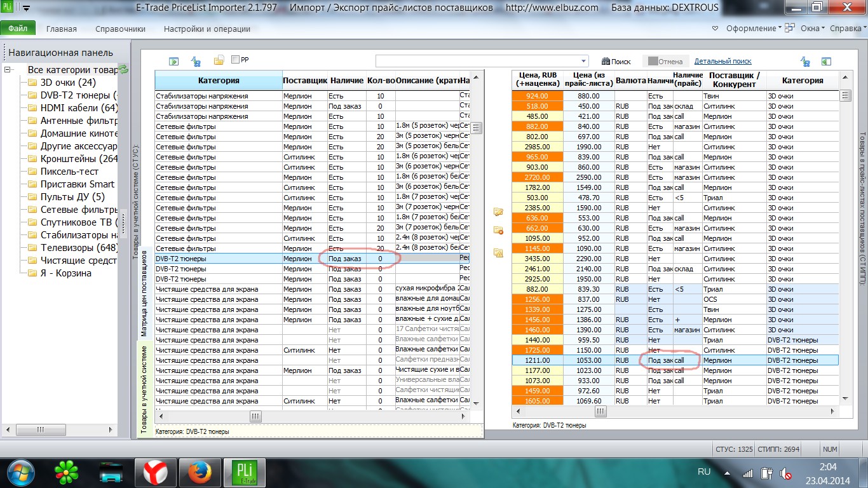868x488 pixels.
Task: Click the Отмена button
Action: [665, 62]
